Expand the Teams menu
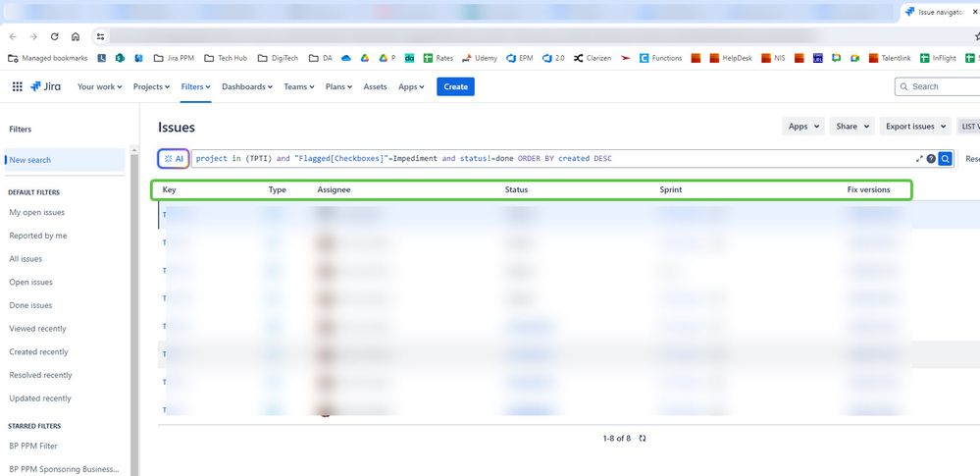 (x=299, y=87)
